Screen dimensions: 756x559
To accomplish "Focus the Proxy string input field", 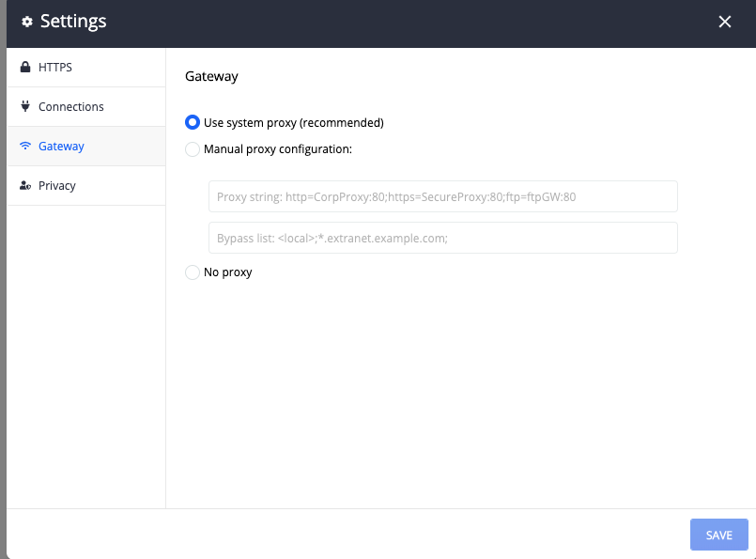I will [x=442, y=197].
